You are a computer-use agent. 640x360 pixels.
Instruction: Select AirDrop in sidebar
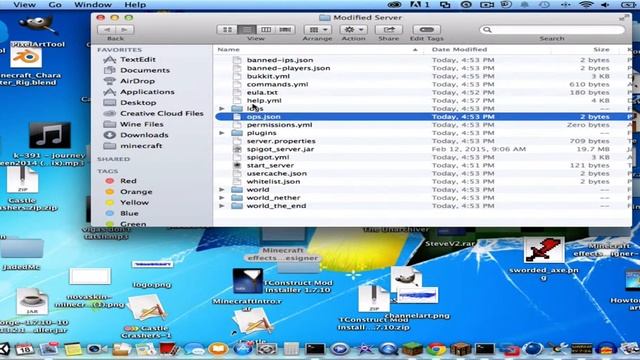click(137, 81)
